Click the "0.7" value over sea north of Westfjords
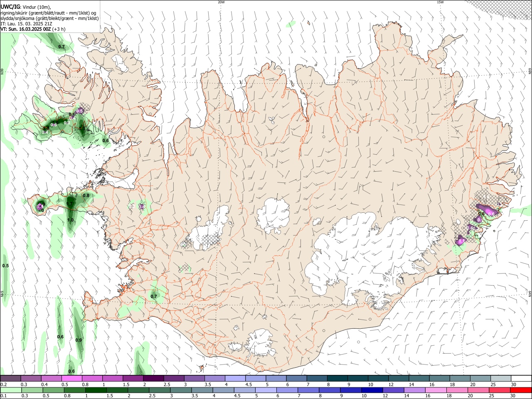This screenshot has height=399, width=532. (62, 47)
